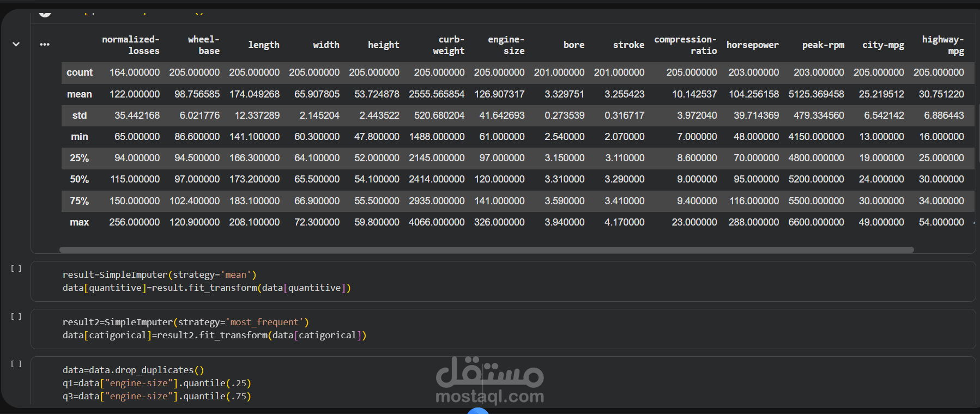Select the compression-ratio column header
Viewport: 980px width, 414px height.
(685, 45)
